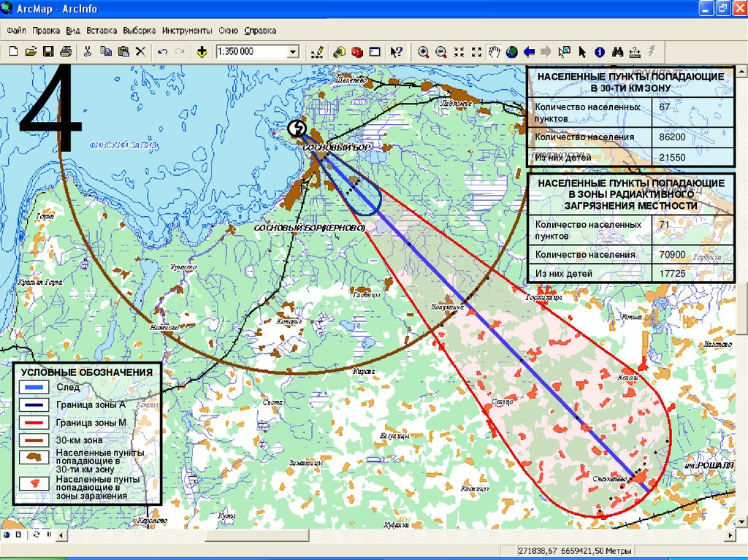Redo the undone action
The width and height of the screenshot is (748, 560).
pos(180,52)
